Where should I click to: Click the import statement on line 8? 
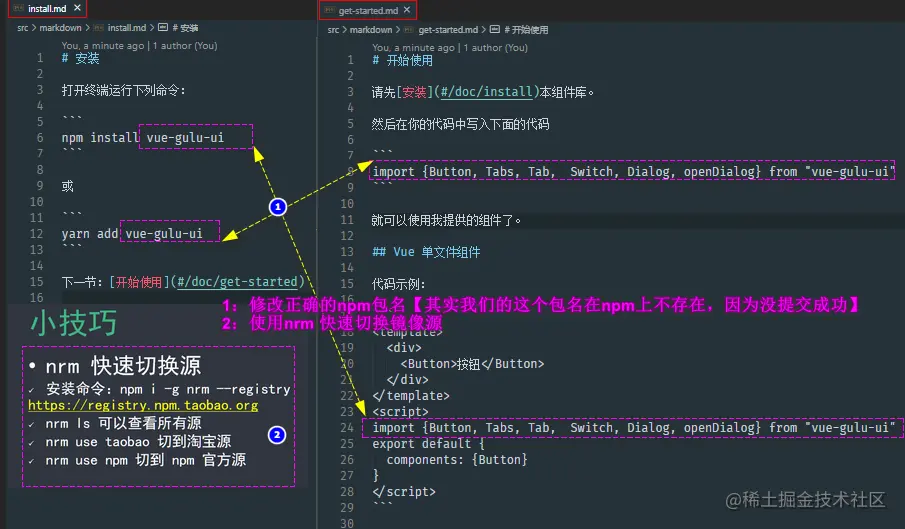633,171
